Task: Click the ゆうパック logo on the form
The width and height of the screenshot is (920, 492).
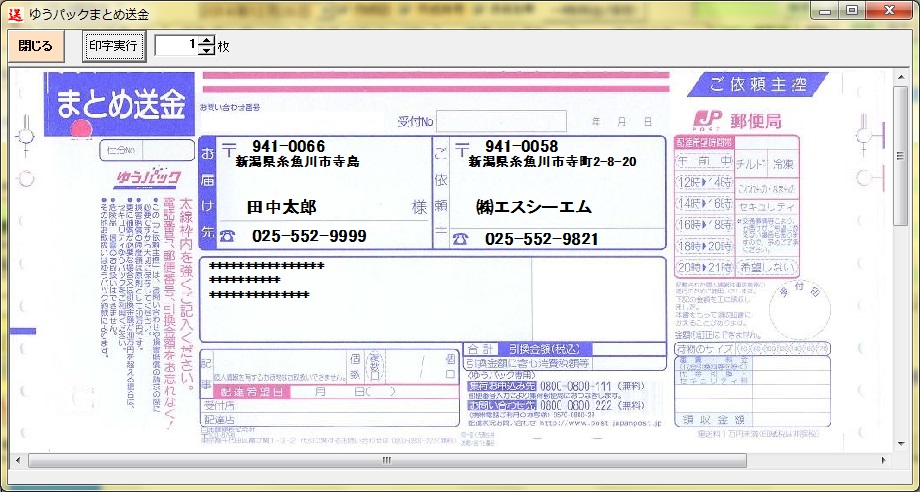Action: coord(148,178)
